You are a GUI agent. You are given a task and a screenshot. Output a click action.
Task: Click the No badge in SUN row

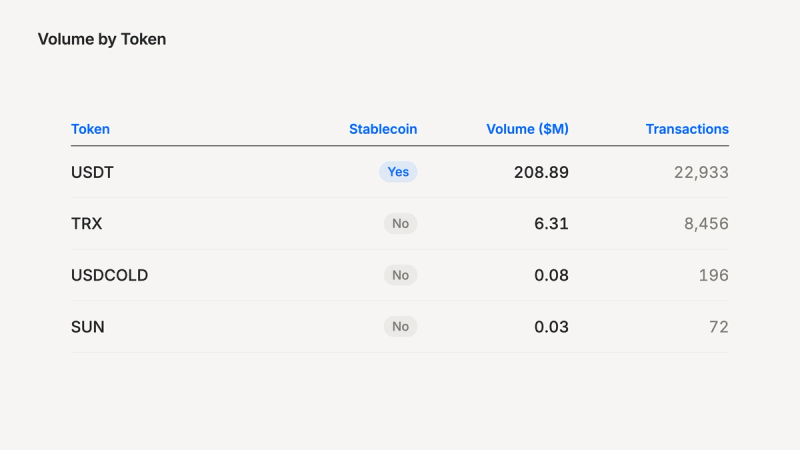[401, 327]
